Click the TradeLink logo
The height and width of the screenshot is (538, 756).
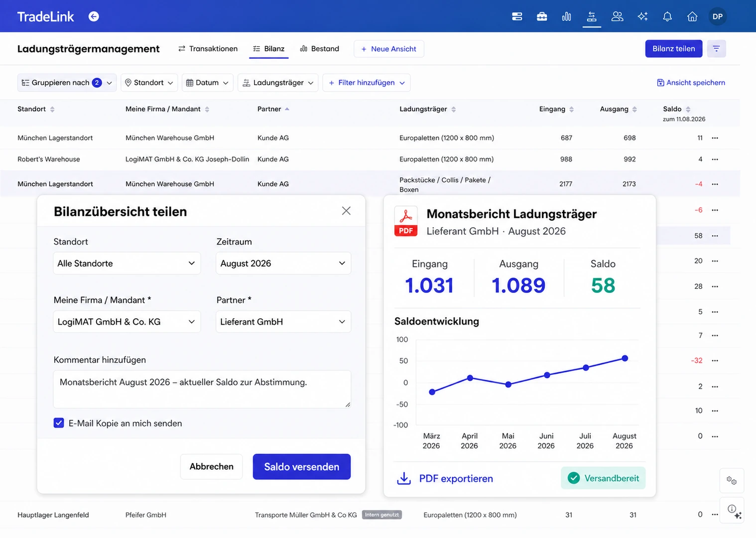45,16
